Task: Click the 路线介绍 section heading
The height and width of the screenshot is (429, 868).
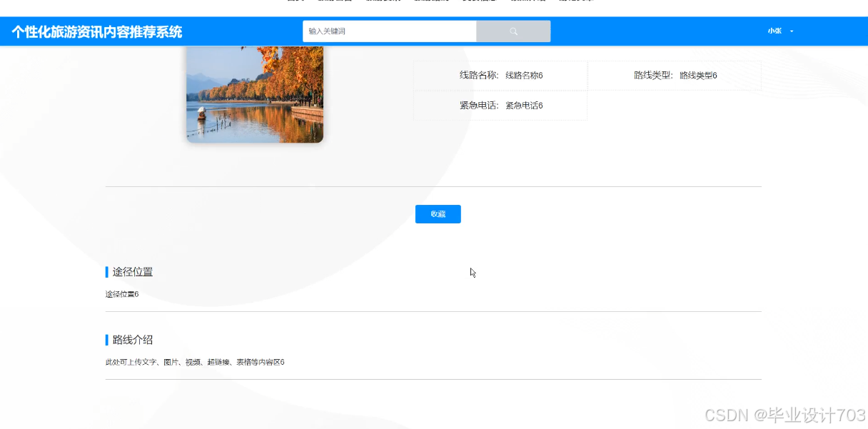Action: click(133, 340)
